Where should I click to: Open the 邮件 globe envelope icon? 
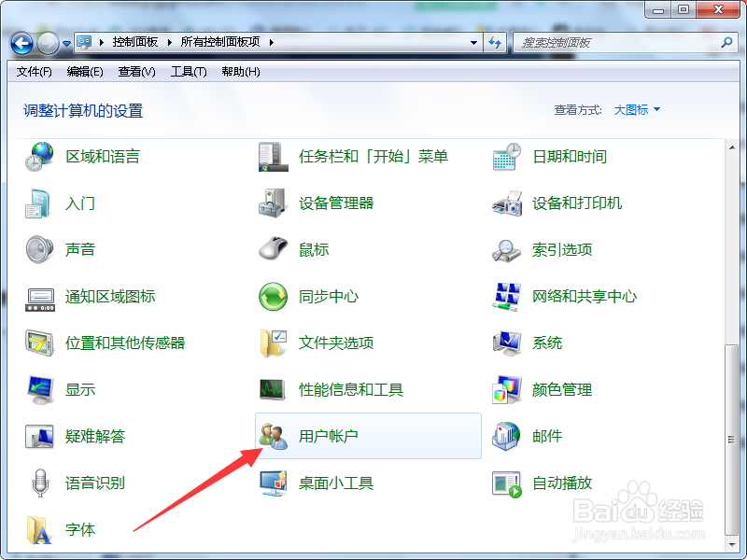pos(506,436)
